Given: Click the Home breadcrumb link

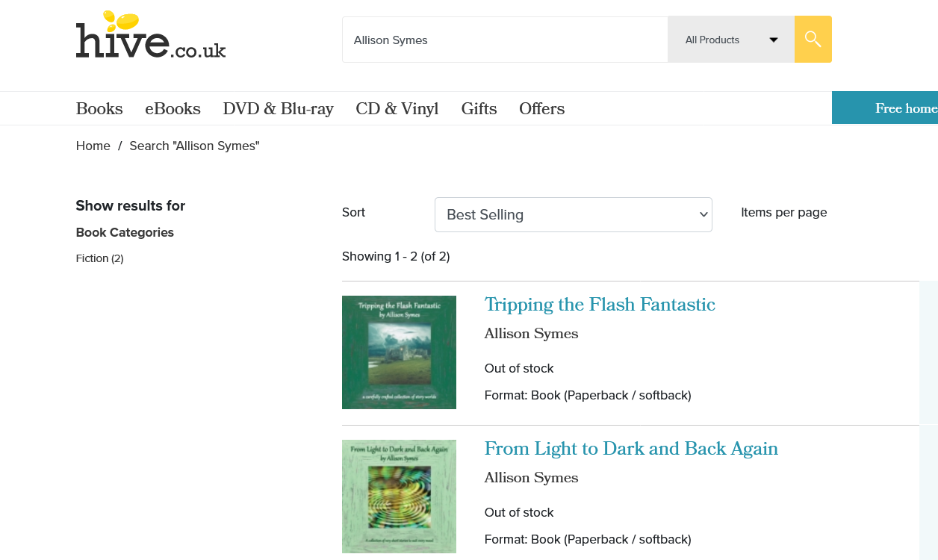Looking at the screenshot, I should point(93,146).
